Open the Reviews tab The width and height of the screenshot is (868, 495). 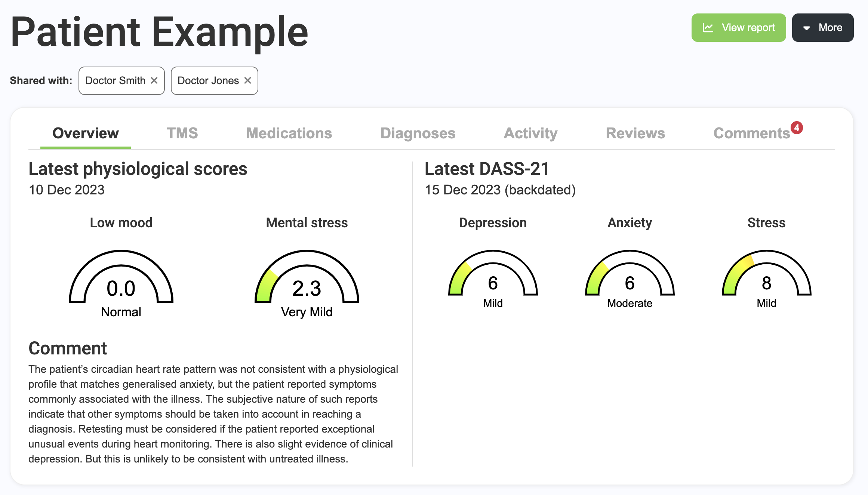(x=635, y=133)
